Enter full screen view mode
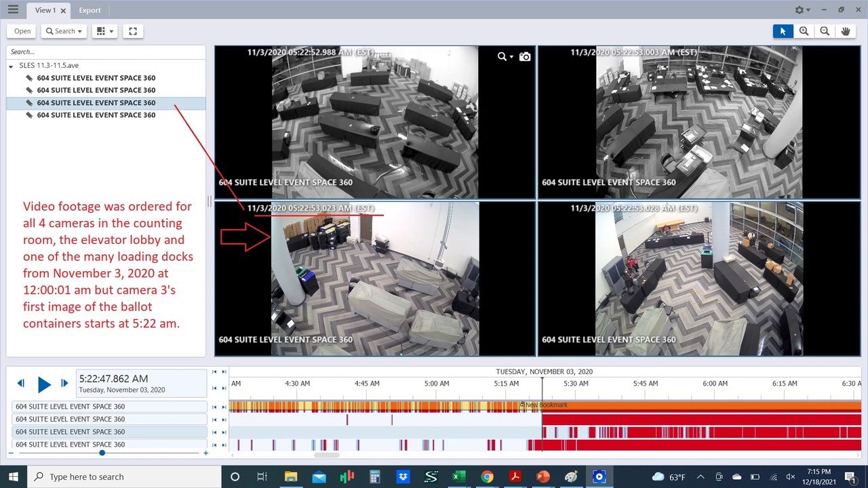 coord(133,31)
